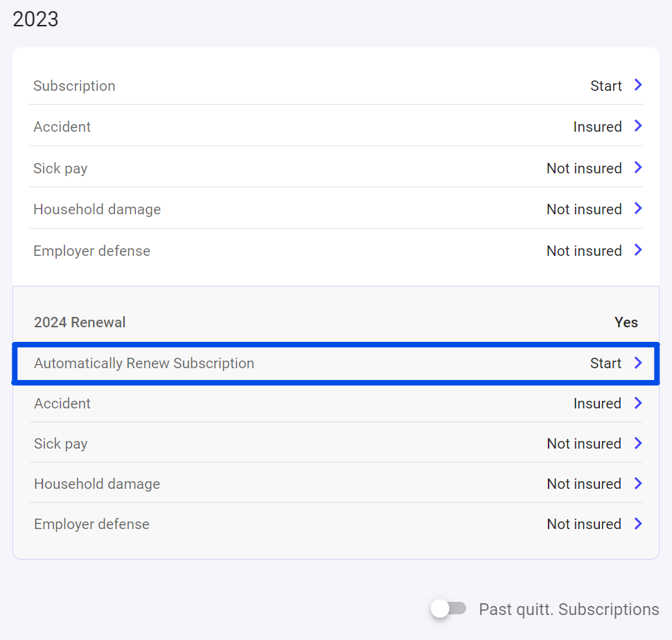This screenshot has width=672, height=640.
Task: Expand Household damage under 2024 Renewal via chevron
Action: click(638, 484)
